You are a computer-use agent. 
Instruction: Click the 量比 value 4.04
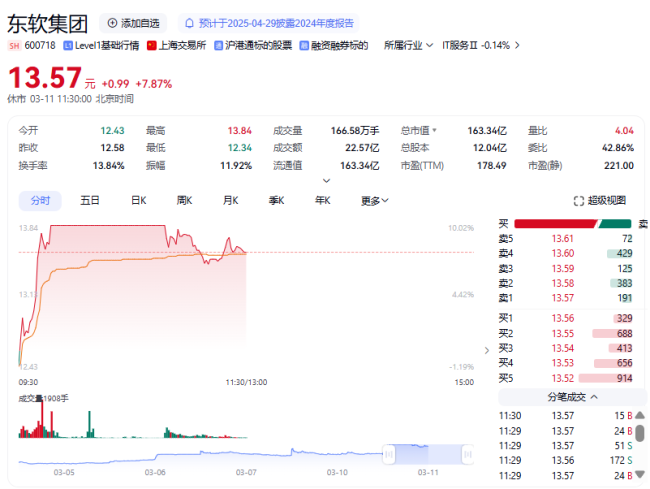(624, 131)
